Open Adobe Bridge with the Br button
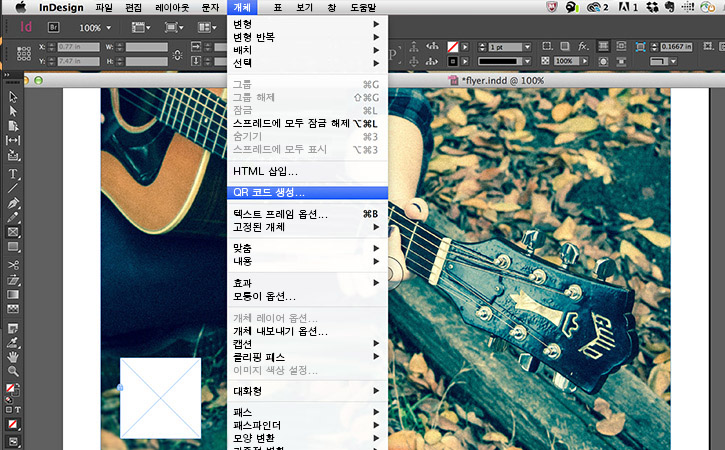Viewport: 725px width, 450px height. (x=54, y=28)
